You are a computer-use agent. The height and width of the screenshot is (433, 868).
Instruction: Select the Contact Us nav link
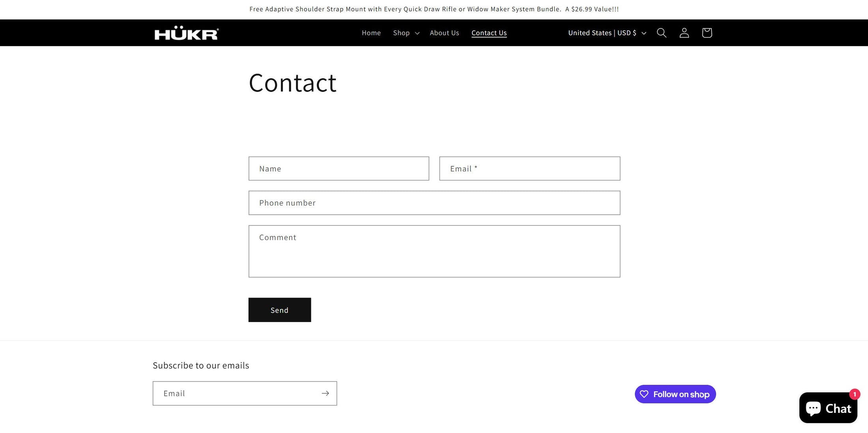coord(489,33)
